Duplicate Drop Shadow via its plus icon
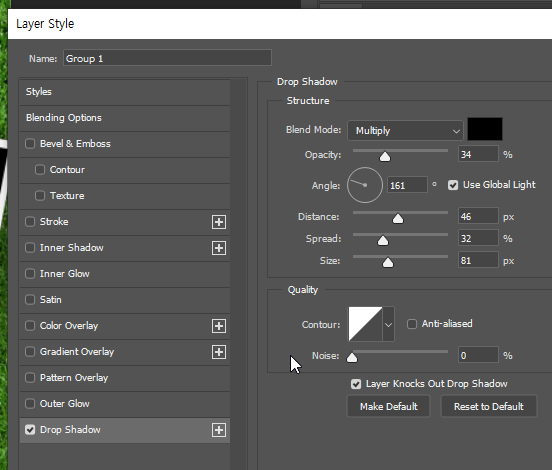This screenshot has height=470, width=552. coord(219,430)
